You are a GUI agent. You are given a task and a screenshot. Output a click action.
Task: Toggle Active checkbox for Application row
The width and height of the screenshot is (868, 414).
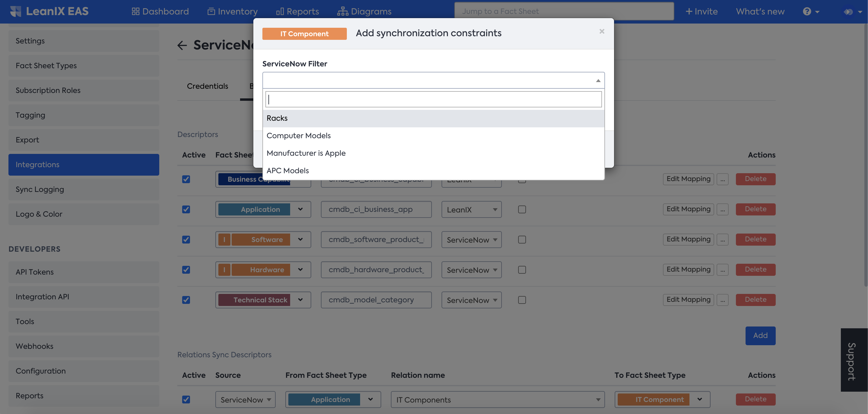[x=186, y=209]
